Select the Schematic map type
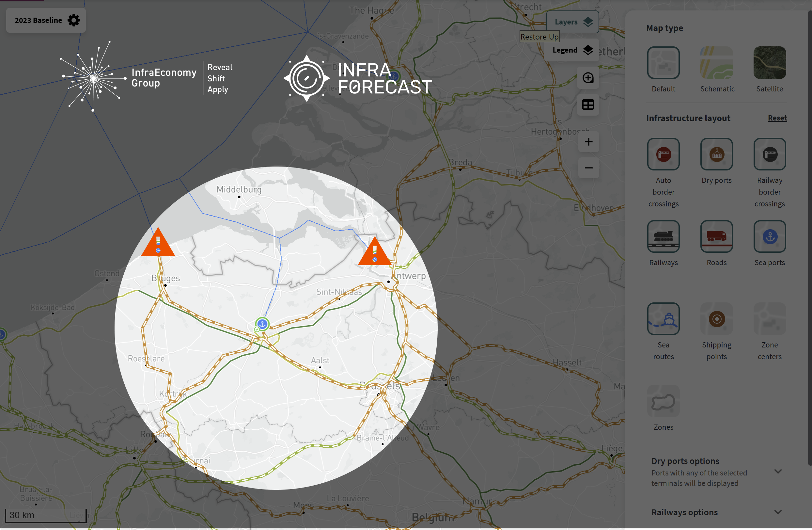Viewport: 812px width, 530px height. 716,63
